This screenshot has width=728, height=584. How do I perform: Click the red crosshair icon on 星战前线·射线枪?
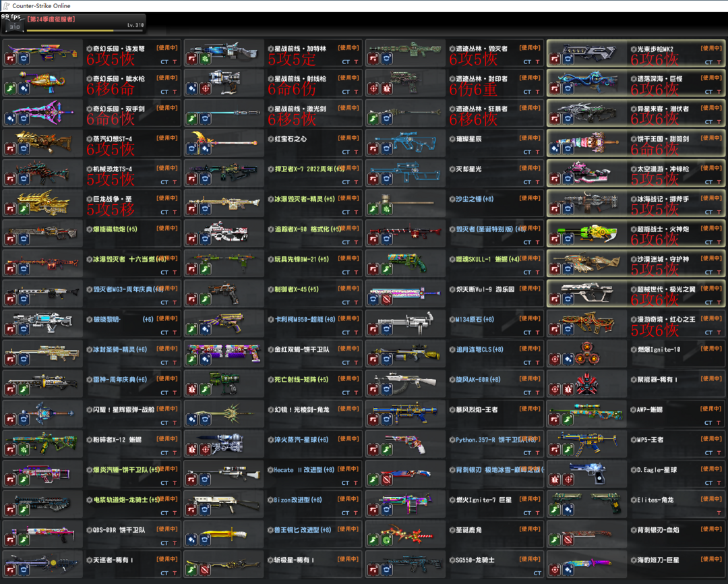pyautogui.click(x=204, y=88)
